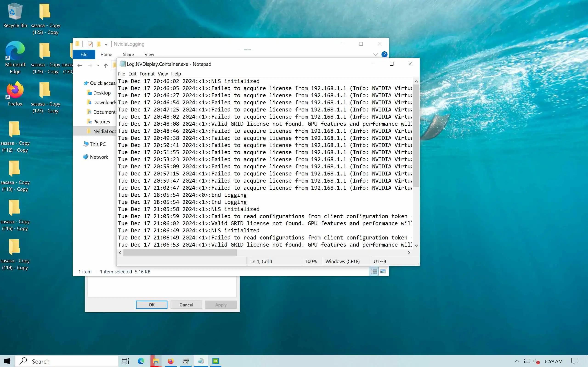Expand the Explorer ribbon chevron
This screenshot has height=367, width=588.
point(376,54)
